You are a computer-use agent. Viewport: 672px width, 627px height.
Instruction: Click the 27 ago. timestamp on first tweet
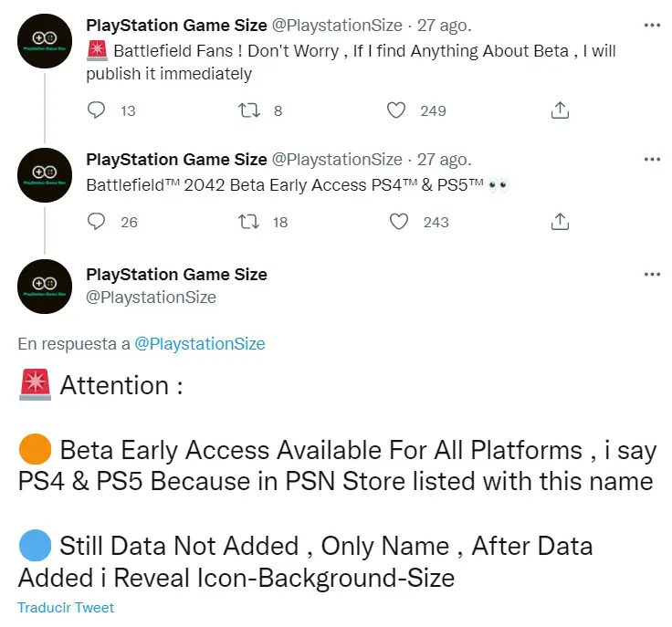tap(445, 26)
